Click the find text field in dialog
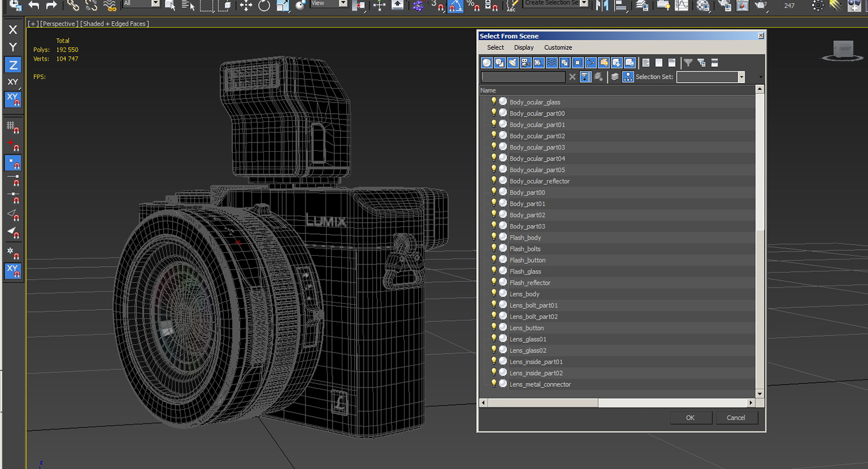This screenshot has width=868, height=469. point(523,77)
